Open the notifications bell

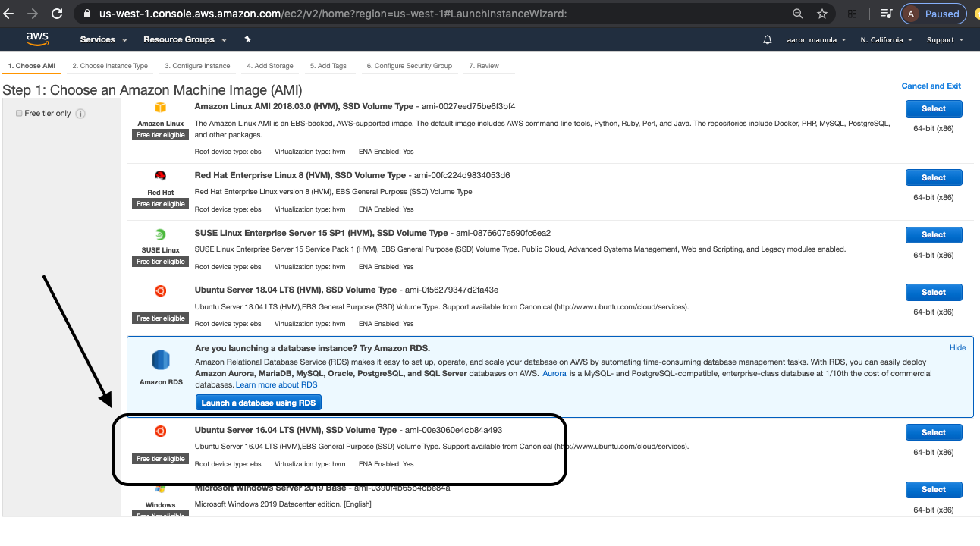click(x=768, y=39)
